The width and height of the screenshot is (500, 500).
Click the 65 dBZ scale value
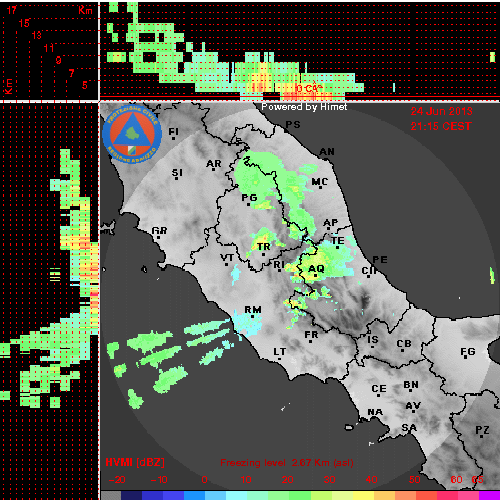click(477, 480)
